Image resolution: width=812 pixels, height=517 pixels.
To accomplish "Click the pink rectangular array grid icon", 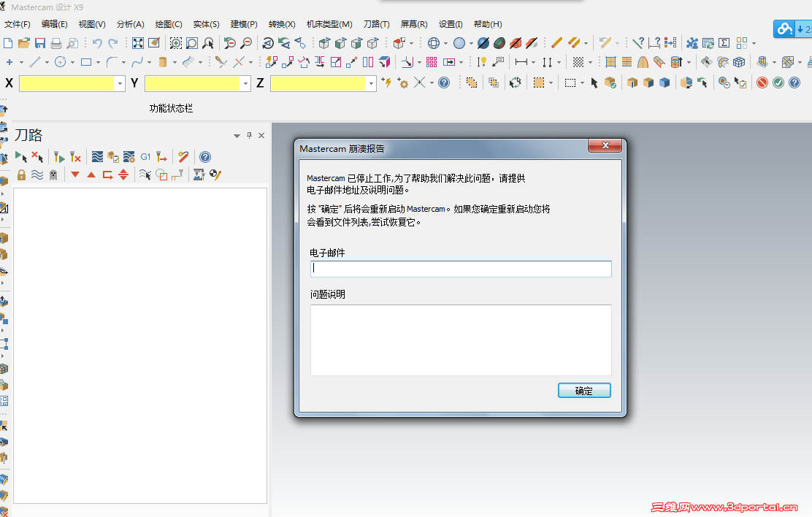I will [x=432, y=62].
